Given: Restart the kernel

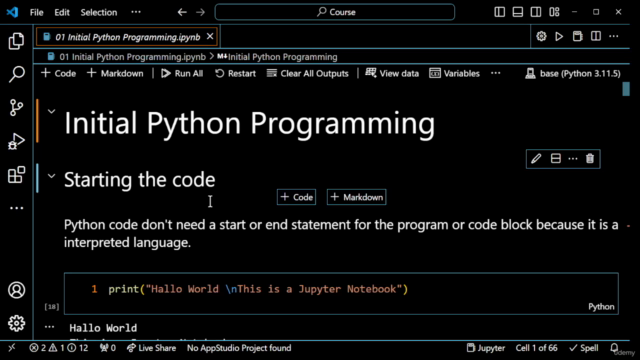Looking at the screenshot, I should tap(236, 73).
